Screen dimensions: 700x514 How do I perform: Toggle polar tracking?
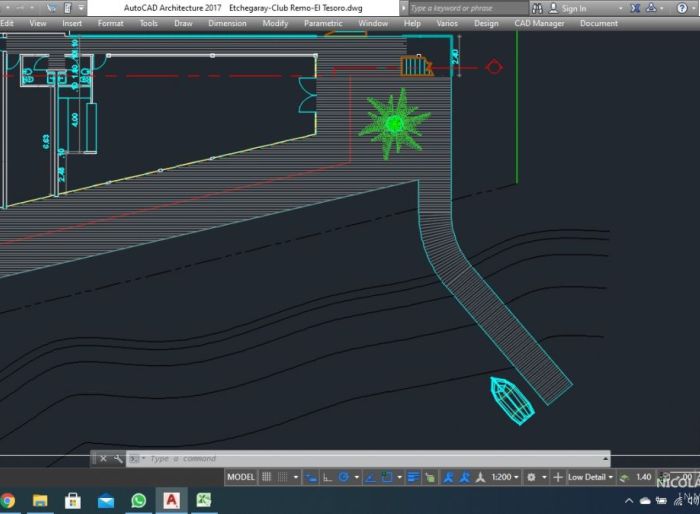(343, 477)
